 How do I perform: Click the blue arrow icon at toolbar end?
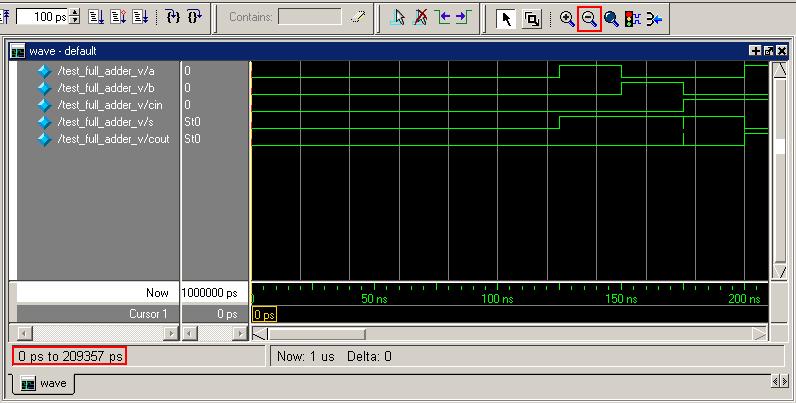654,19
